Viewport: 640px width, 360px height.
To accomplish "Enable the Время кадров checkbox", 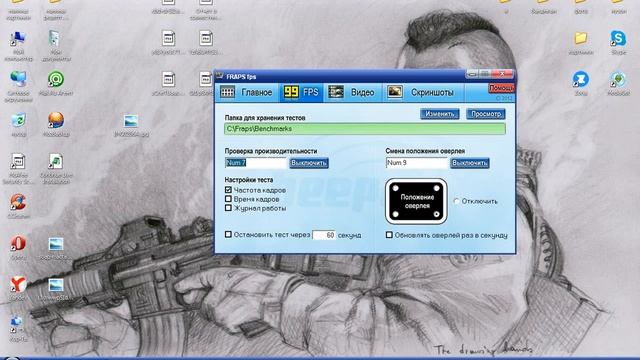I will point(228,199).
